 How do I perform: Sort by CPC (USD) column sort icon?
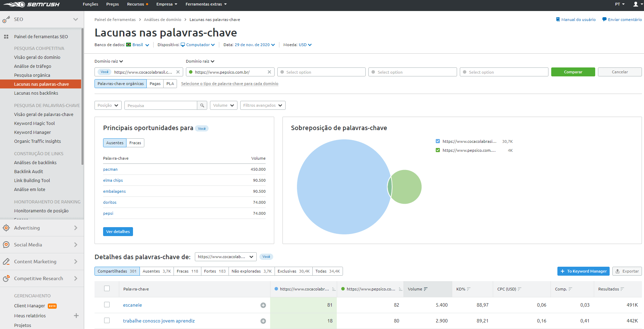click(x=520, y=289)
